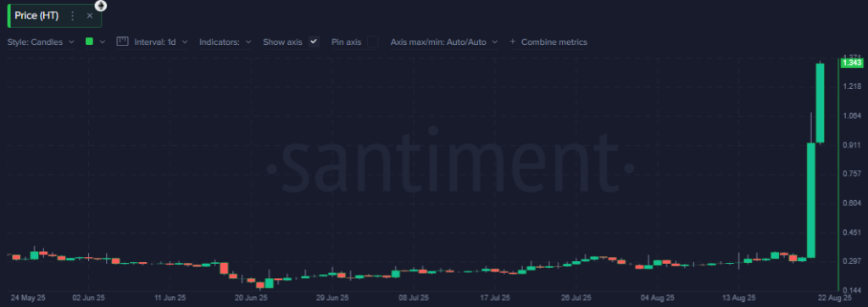Open the Style: Candles dropdown
This screenshot has width=868, height=307.
pos(41,42)
